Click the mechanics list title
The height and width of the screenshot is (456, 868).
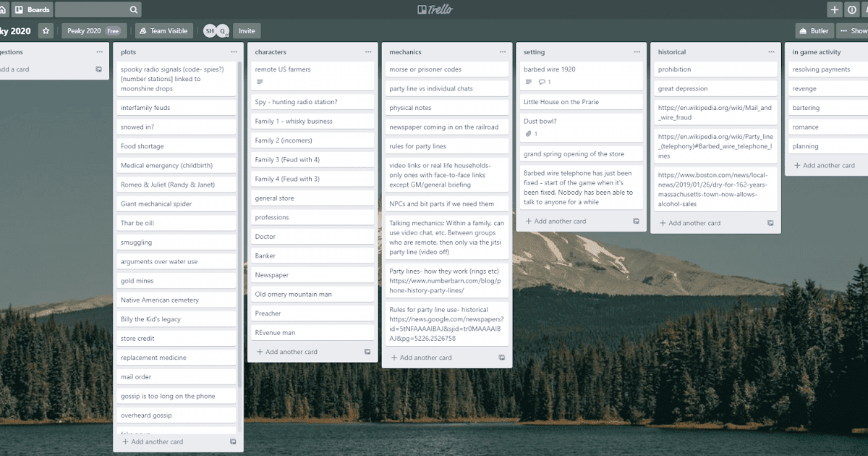tap(405, 52)
